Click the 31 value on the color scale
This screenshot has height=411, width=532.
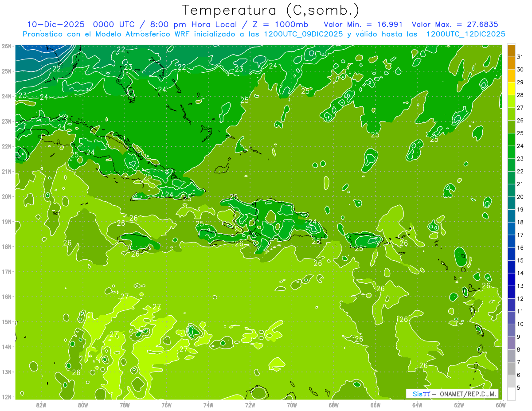click(x=520, y=56)
